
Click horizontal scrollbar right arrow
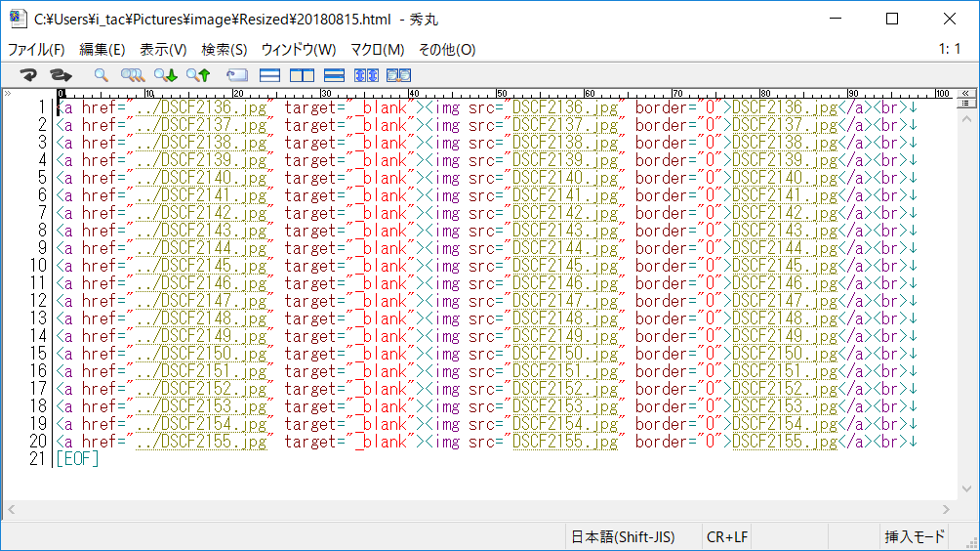pyautogui.click(x=946, y=509)
